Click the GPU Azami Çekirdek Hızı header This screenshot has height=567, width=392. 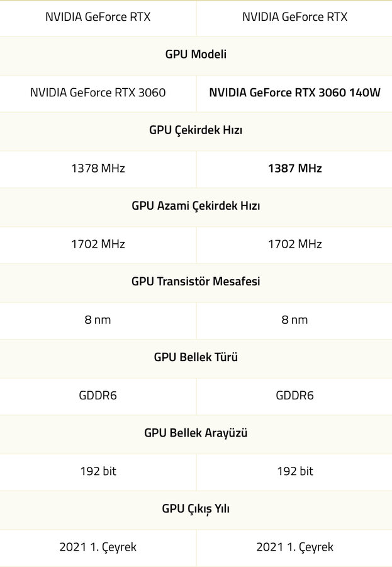click(x=196, y=206)
